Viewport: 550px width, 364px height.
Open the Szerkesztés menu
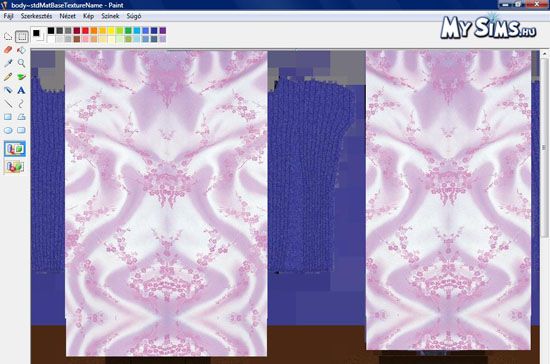36,16
